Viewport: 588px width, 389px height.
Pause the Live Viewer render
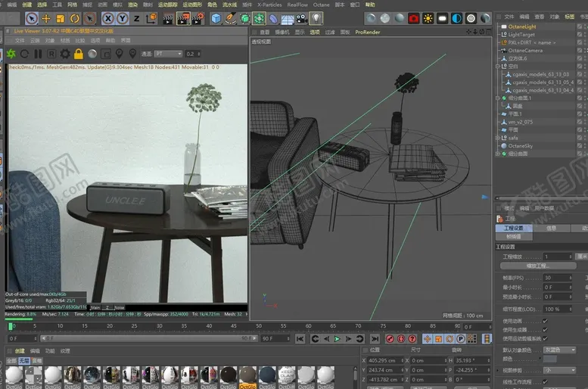click(x=38, y=54)
